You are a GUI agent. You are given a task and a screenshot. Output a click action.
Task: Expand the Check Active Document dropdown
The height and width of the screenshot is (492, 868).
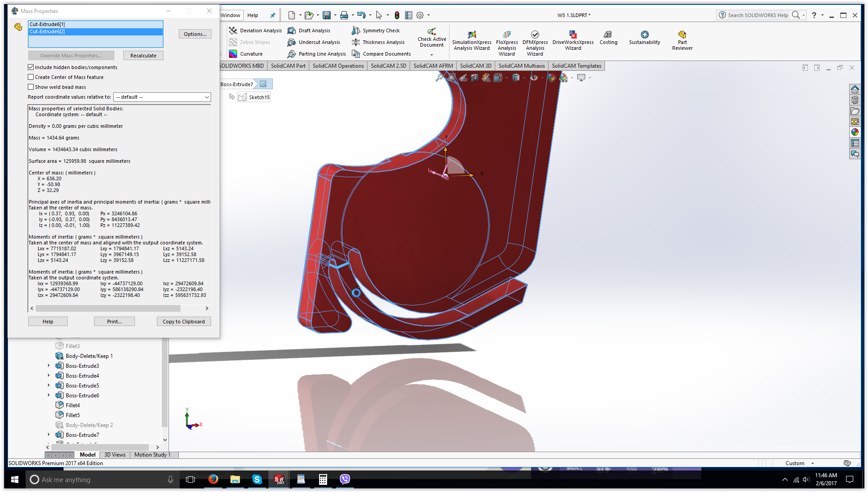click(432, 55)
